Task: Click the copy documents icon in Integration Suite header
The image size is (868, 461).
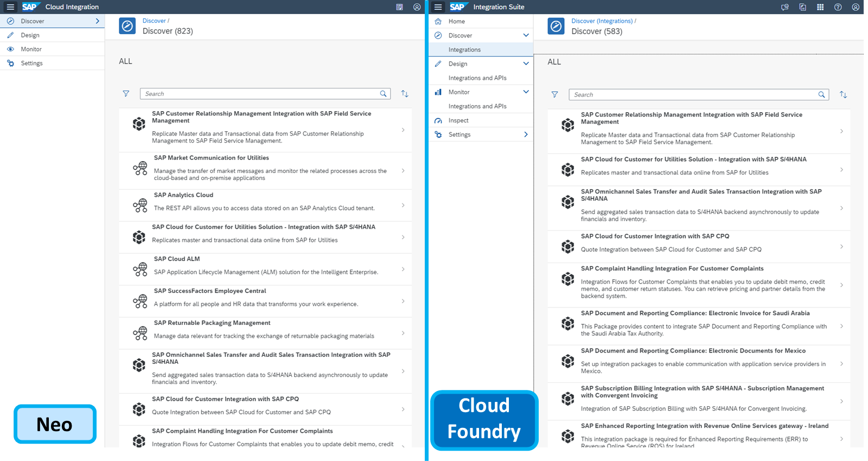Action: pyautogui.click(x=802, y=7)
